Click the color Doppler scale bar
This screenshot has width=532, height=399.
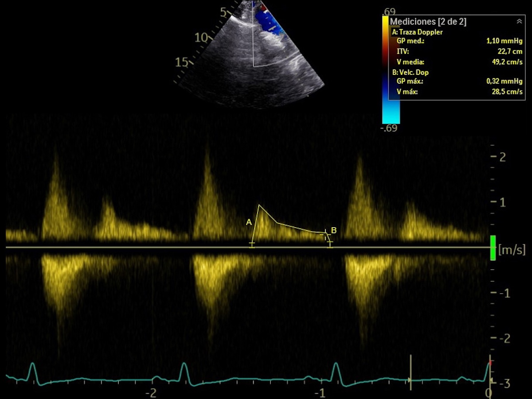point(391,70)
